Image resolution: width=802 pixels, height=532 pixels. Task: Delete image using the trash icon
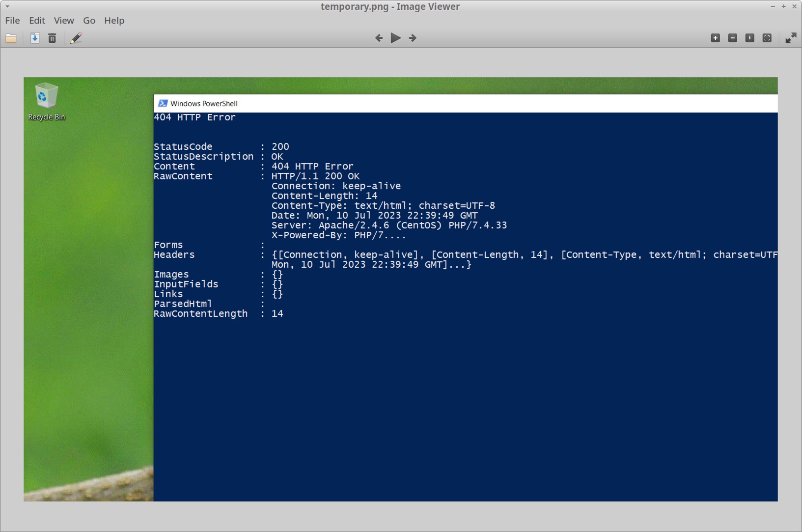[52, 38]
